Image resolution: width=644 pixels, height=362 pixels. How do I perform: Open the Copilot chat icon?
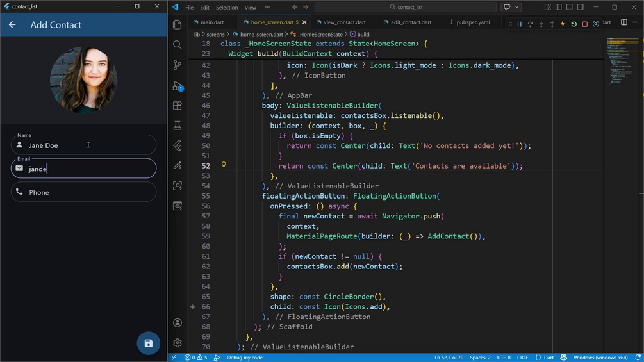pos(508,7)
